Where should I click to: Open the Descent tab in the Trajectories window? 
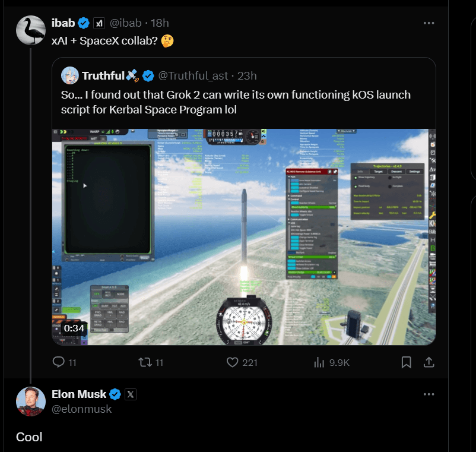pyautogui.click(x=396, y=172)
